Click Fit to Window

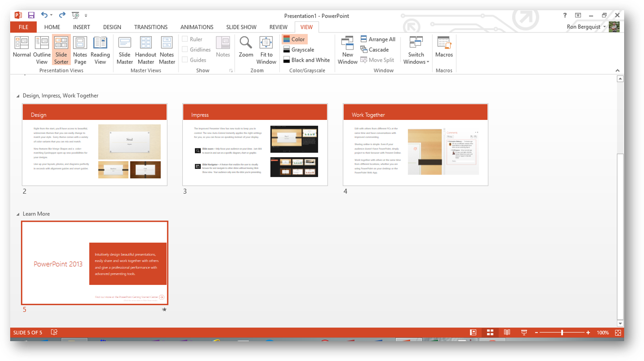click(266, 49)
